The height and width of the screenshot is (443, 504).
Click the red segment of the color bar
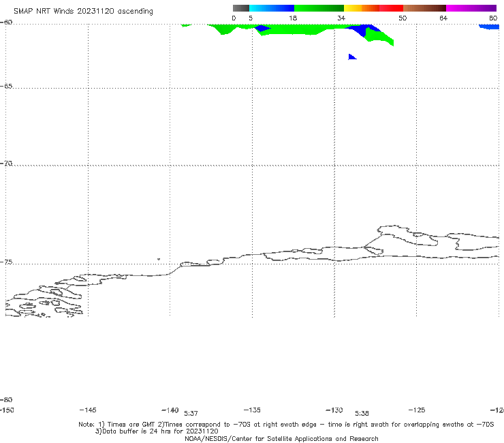coord(391,8)
